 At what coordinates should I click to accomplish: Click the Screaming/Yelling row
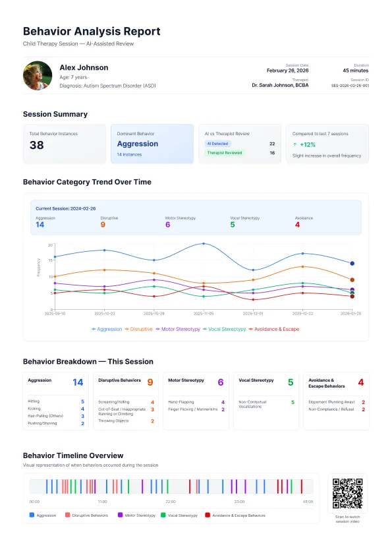click(126, 402)
